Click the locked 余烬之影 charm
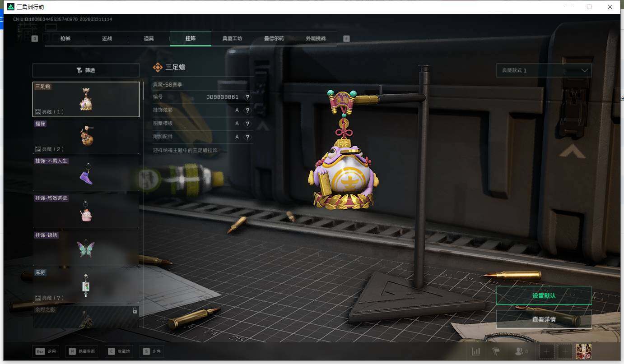This screenshot has width=624, height=364. coord(86,317)
